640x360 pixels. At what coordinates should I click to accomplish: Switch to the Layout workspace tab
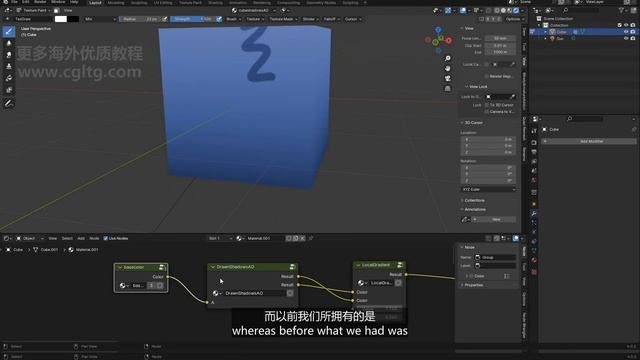tap(96, 2)
